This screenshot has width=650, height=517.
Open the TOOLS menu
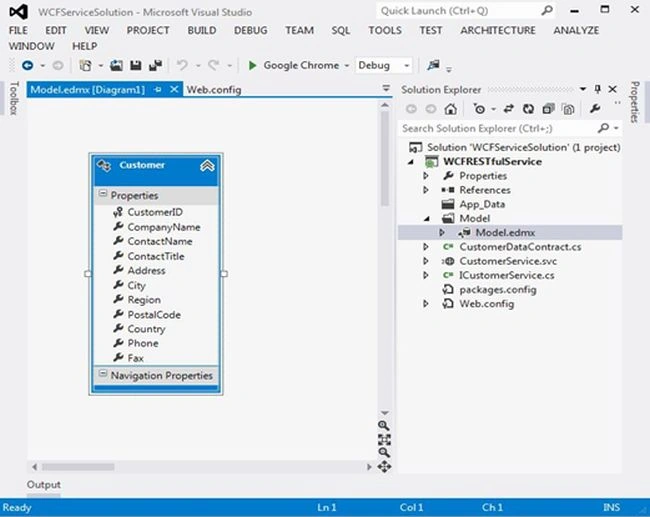[x=385, y=30]
